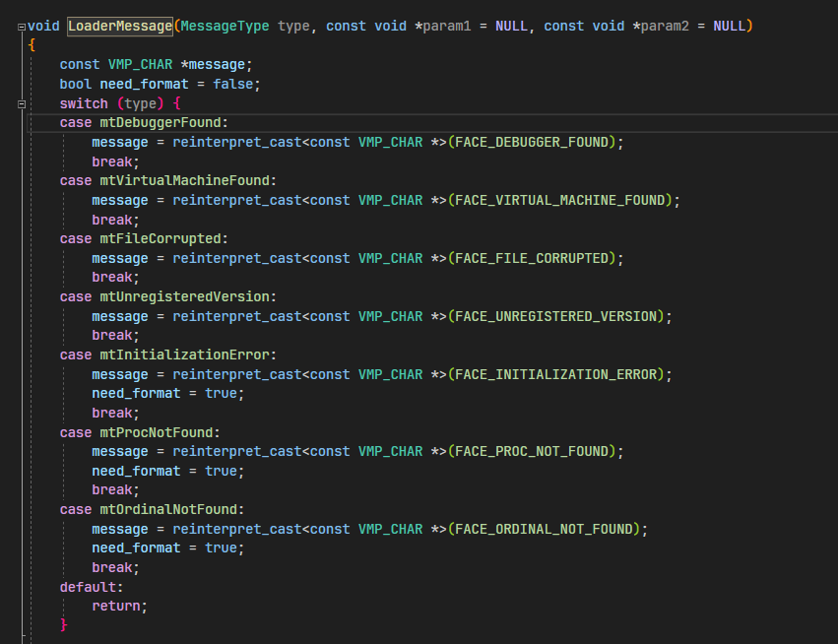Collapse the switch (type) block fold marker

tap(22, 103)
